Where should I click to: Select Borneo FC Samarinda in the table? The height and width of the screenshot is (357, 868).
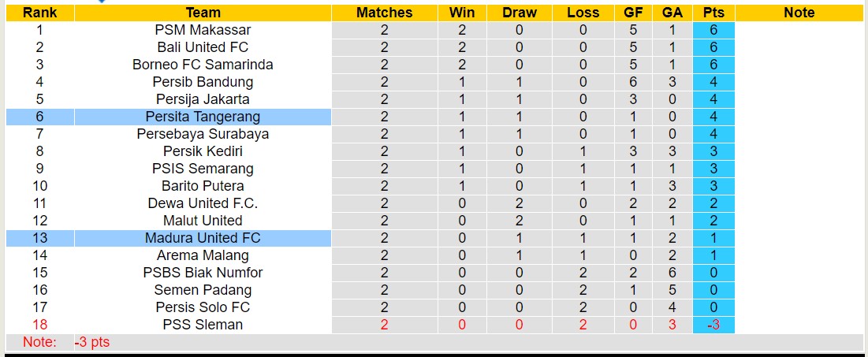pos(203,65)
